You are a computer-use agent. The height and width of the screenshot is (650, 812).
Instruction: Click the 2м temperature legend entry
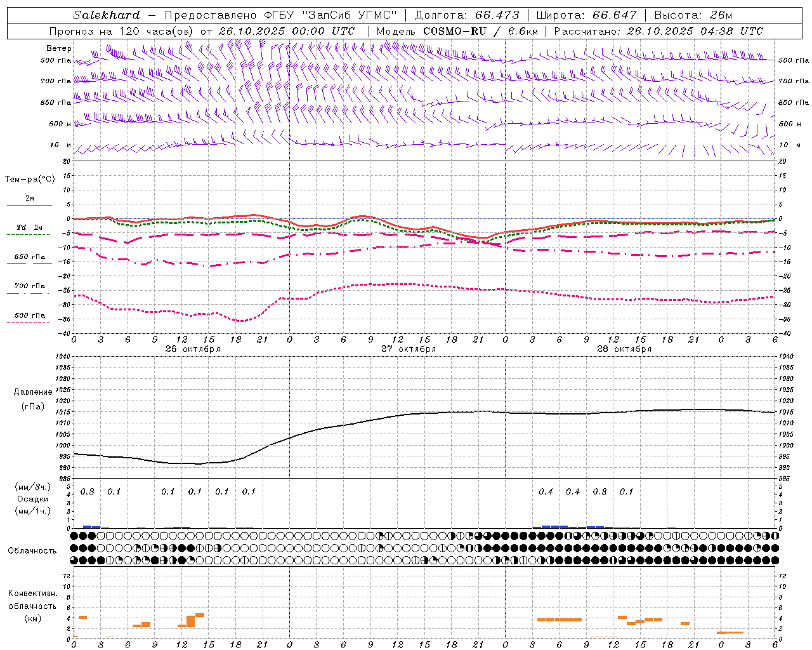(x=30, y=198)
